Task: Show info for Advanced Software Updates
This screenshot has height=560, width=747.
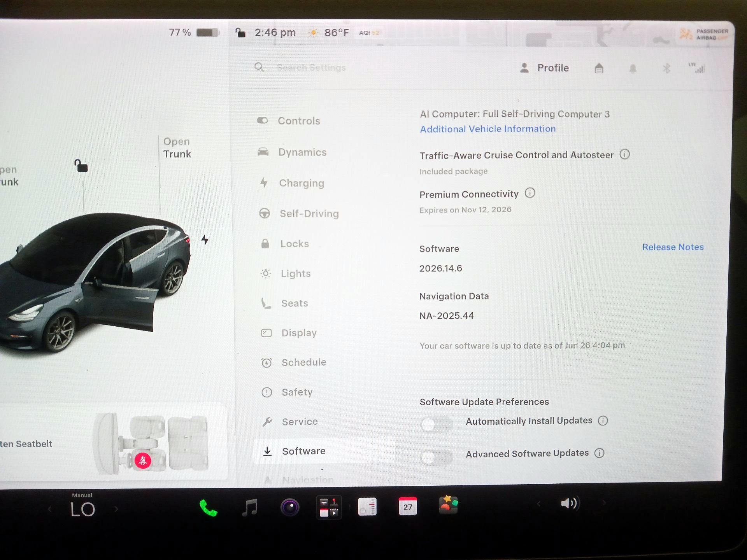Action: [599, 453]
